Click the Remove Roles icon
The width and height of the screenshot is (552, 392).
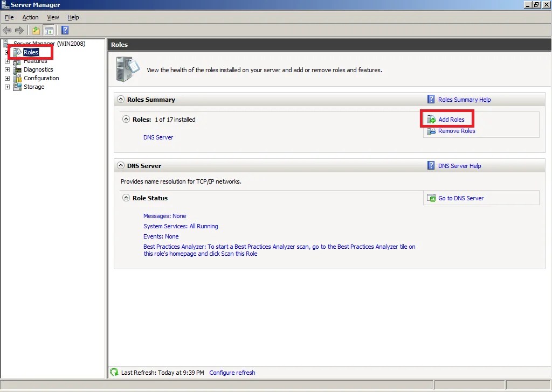click(x=431, y=131)
